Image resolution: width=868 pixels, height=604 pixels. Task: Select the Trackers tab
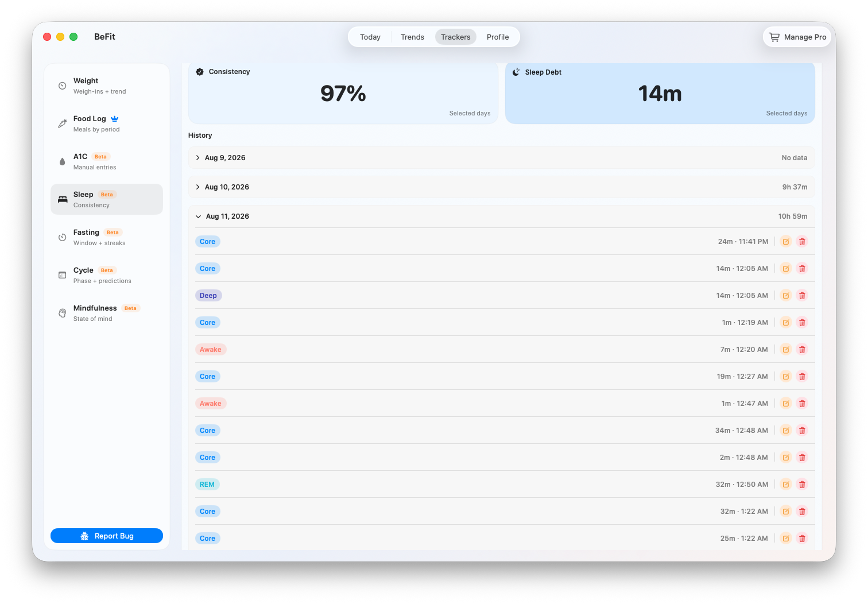point(456,37)
